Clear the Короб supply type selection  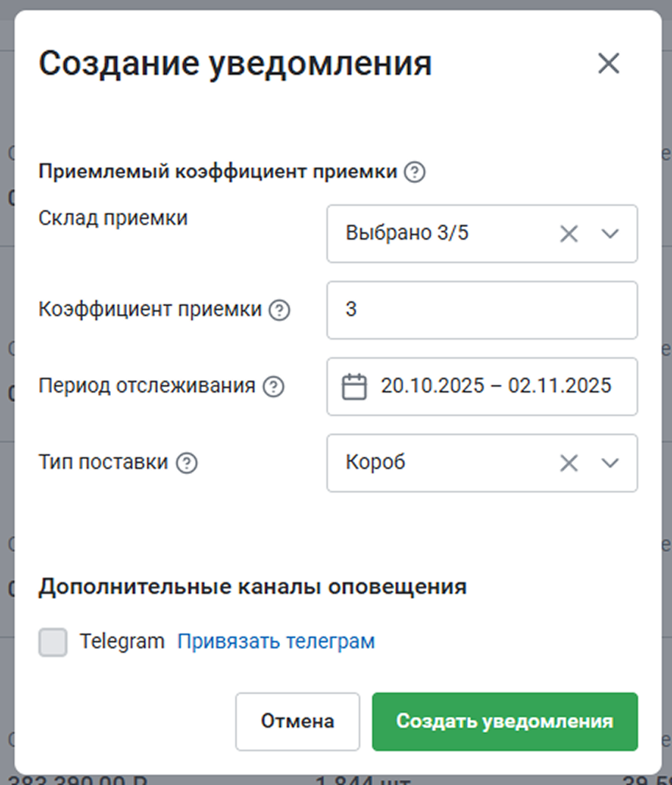point(569,463)
